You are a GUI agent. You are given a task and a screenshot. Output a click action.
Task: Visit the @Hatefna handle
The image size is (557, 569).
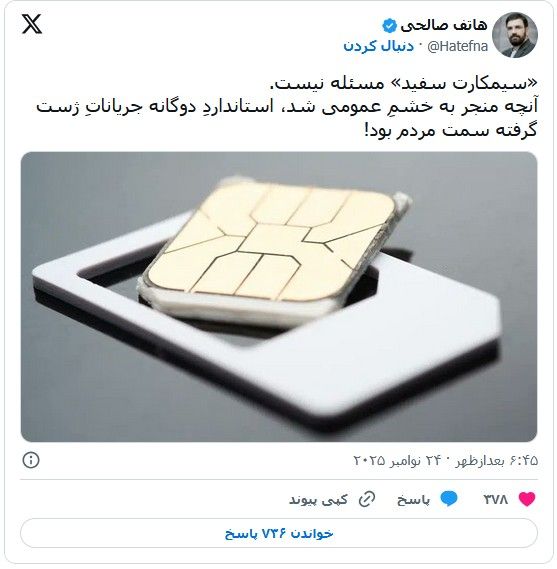click(x=458, y=46)
